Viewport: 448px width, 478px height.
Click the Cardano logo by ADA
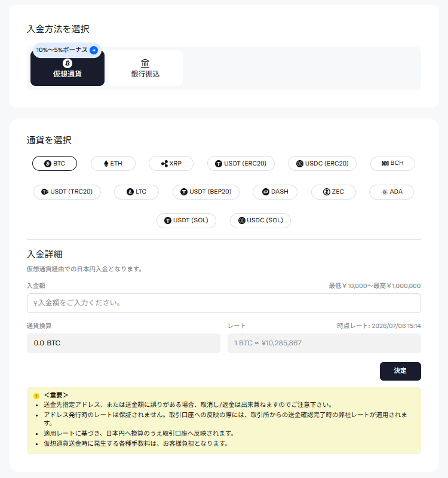(385, 192)
